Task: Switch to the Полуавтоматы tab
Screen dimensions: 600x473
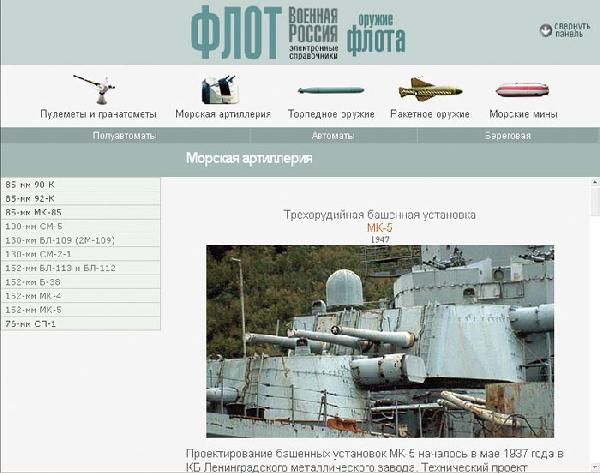Action: pyautogui.click(x=124, y=135)
